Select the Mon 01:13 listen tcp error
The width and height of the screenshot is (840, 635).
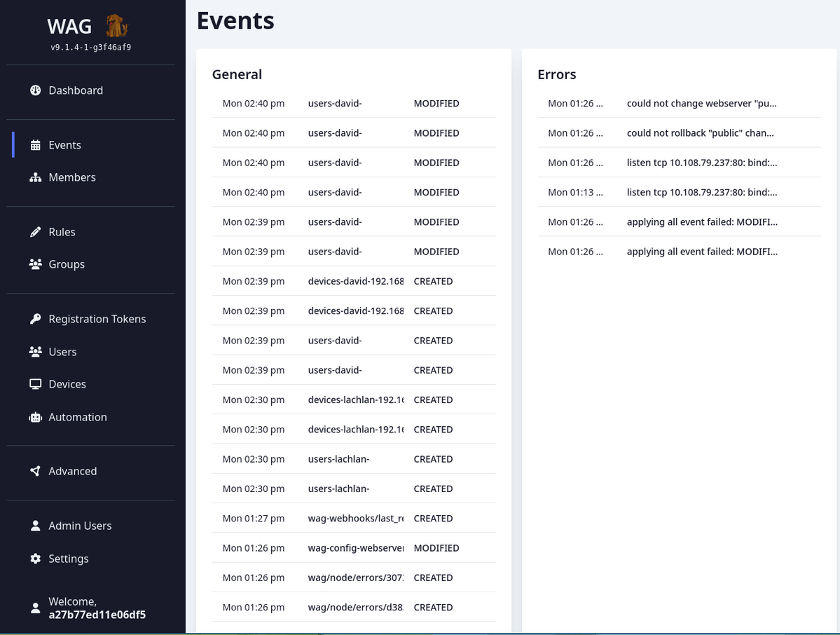pyautogui.click(x=701, y=192)
